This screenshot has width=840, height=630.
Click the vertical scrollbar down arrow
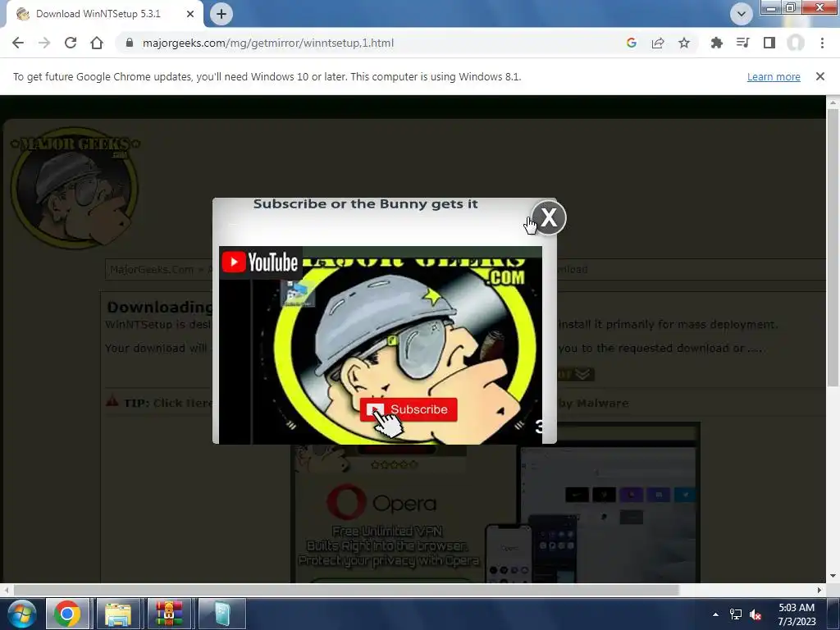[x=833, y=577]
